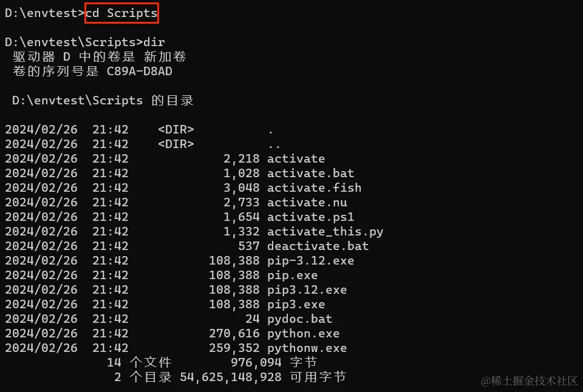Select the pip-3.12.exe file name
The image size is (583, 392).
[x=310, y=260]
